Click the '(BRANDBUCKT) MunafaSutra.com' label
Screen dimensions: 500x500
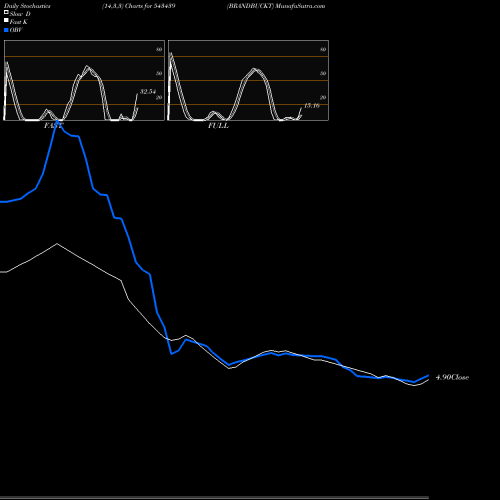(x=276, y=6)
